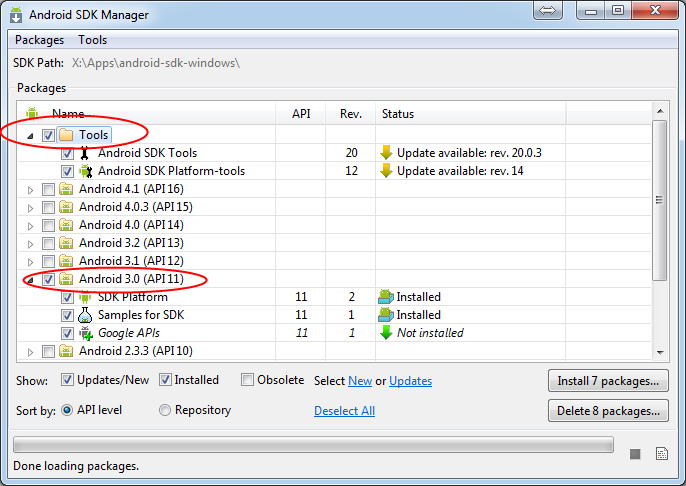
Task: Click Install 7 packages button
Action: point(607,381)
